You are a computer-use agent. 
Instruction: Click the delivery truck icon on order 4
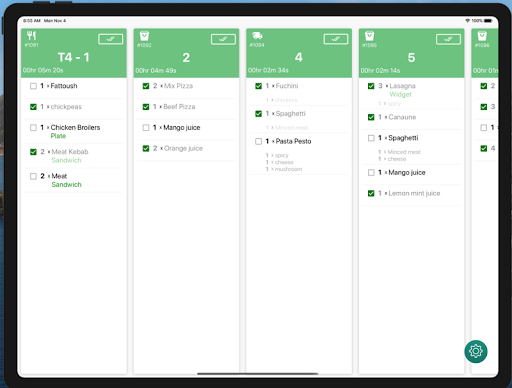click(x=257, y=35)
